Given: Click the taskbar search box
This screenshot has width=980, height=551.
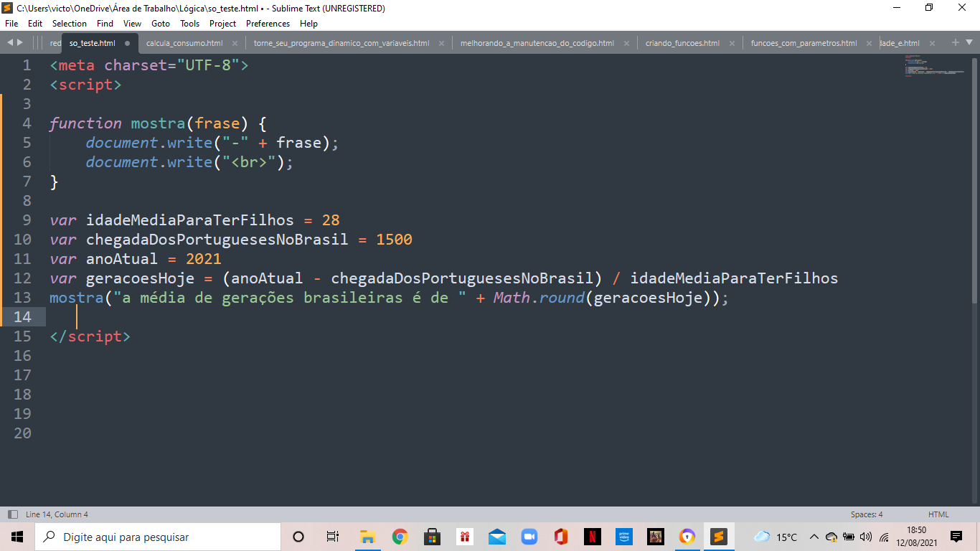Looking at the screenshot, I should (x=157, y=537).
